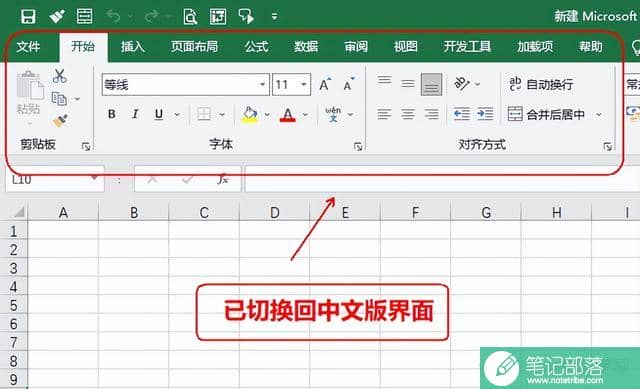Select the Format Painter brush icon
Image resolution: width=640 pixels, height=389 pixels.
click(60, 120)
